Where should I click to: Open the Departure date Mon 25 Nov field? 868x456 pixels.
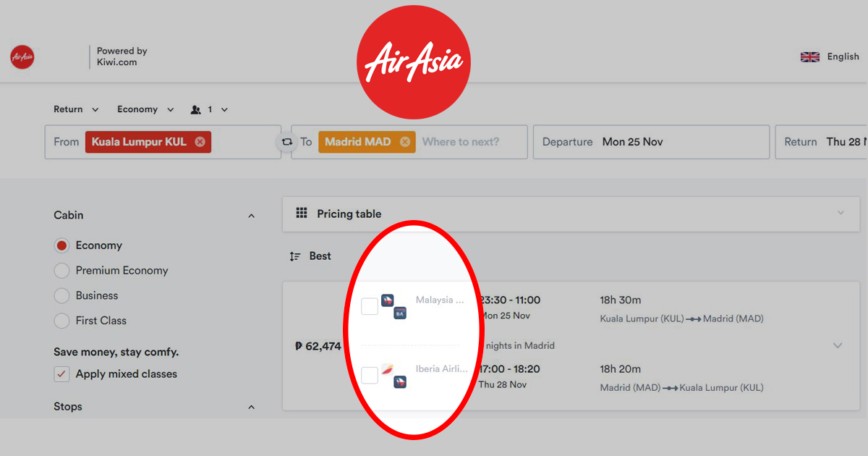pos(651,142)
